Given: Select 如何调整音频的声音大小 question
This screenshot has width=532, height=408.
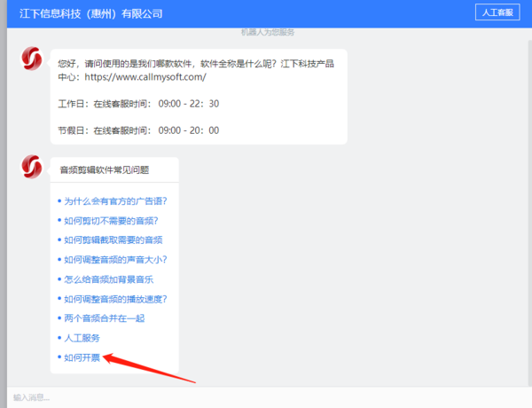Looking at the screenshot, I should [115, 260].
